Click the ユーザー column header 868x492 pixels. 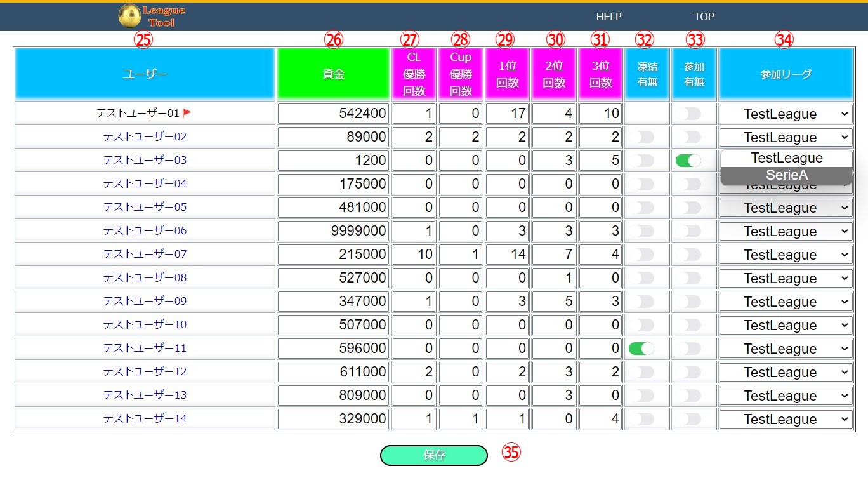pos(145,74)
